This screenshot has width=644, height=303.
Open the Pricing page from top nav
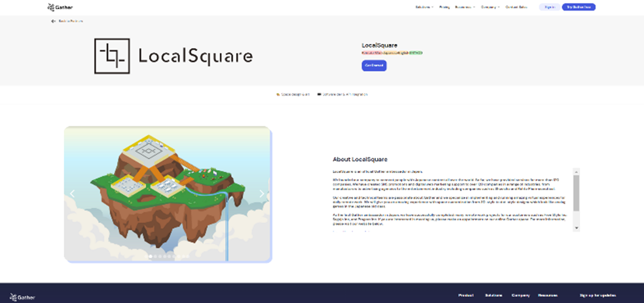click(444, 7)
